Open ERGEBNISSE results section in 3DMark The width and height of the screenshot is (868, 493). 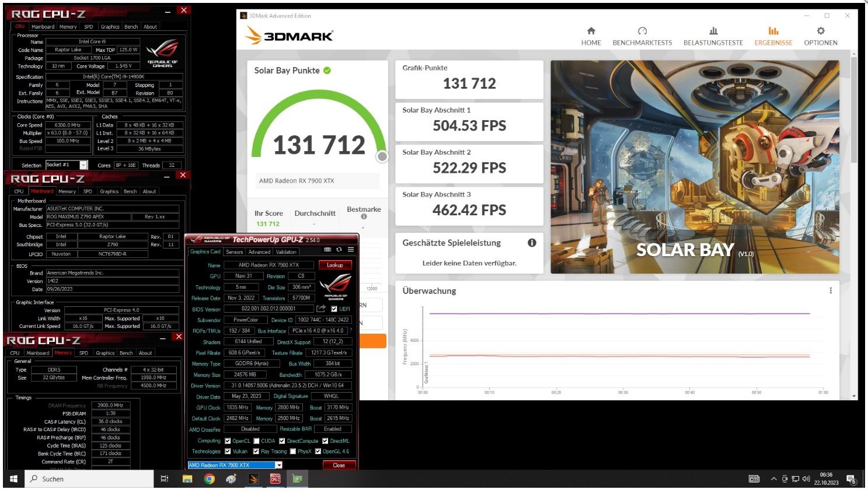coord(773,36)
